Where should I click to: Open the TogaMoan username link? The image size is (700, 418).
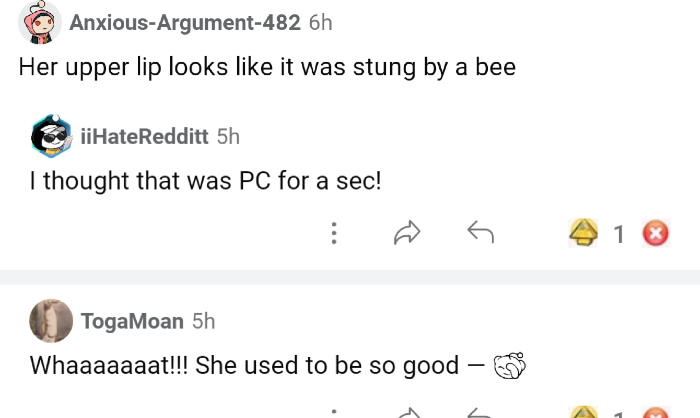point(138,321)
